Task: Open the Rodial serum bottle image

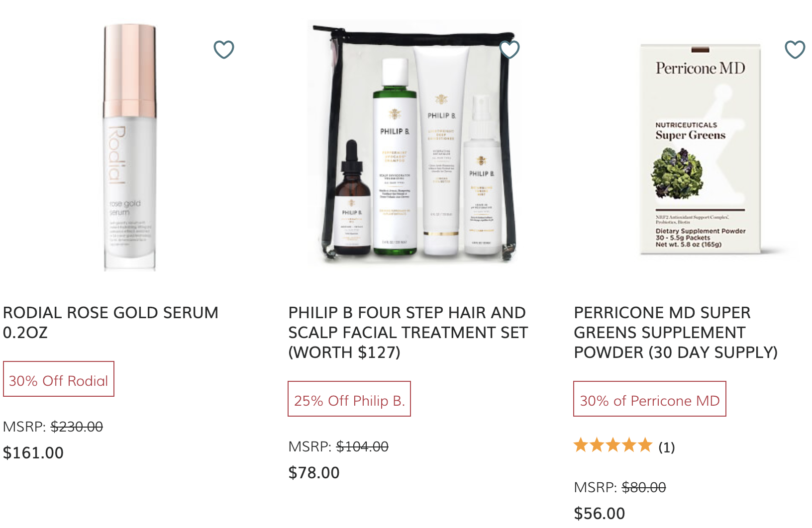Action: [130, 147]
